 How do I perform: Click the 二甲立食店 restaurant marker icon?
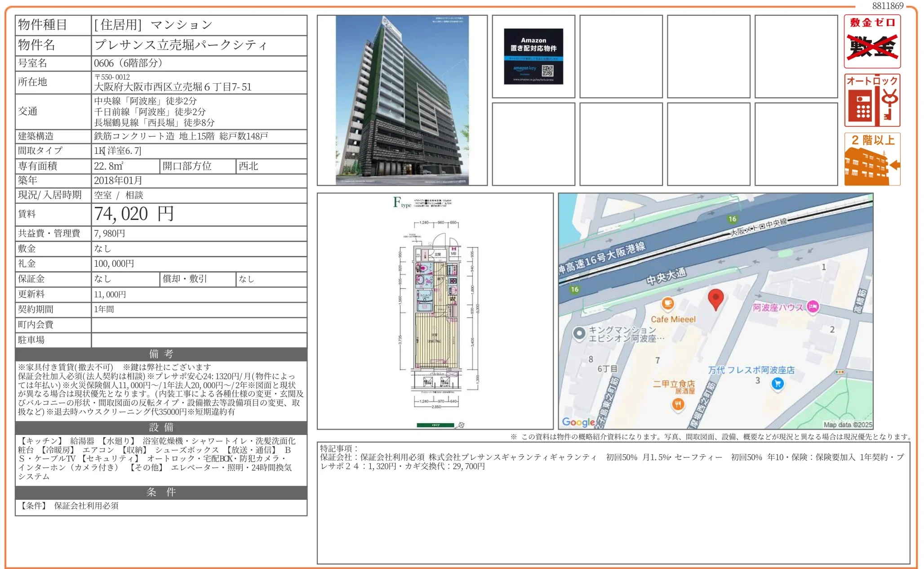coord(678,404)
